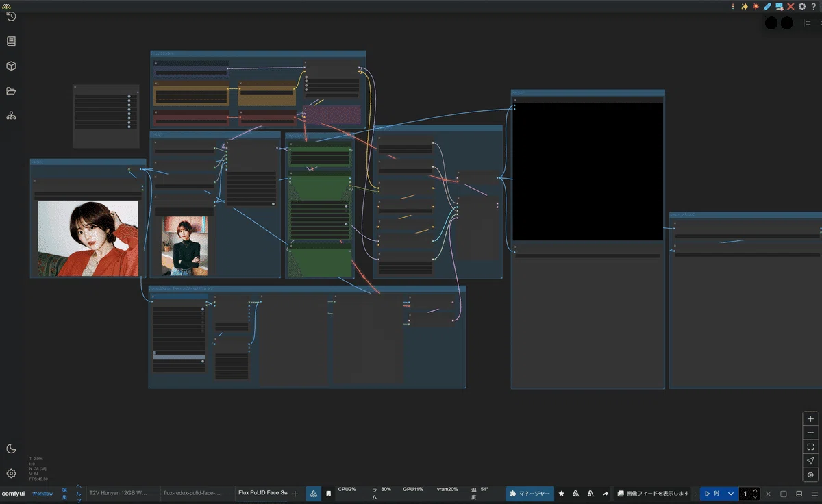
Task: Increase batch count with up stepper
Action: [756, 490]
